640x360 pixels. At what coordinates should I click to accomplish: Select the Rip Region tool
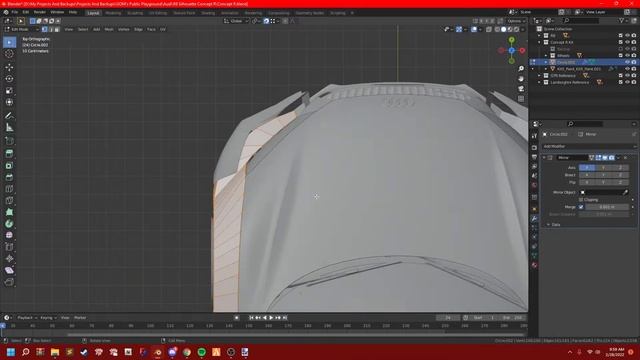click(9, 282)
